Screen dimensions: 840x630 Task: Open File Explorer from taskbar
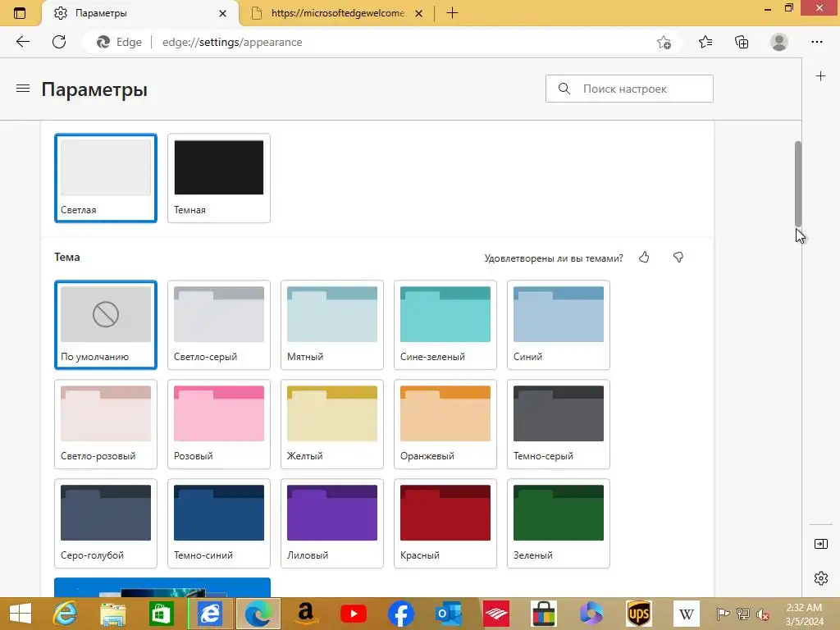click(x=113, y=614)
